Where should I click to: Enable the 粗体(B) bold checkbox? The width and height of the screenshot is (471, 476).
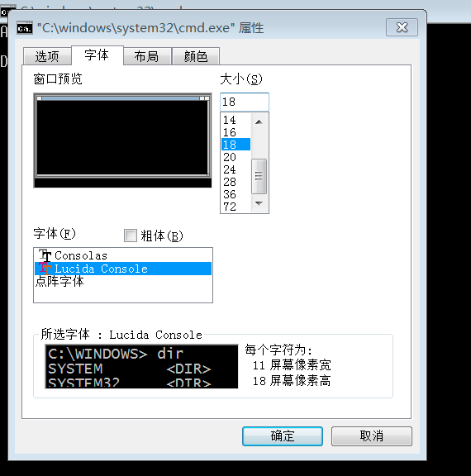(131, 236)
